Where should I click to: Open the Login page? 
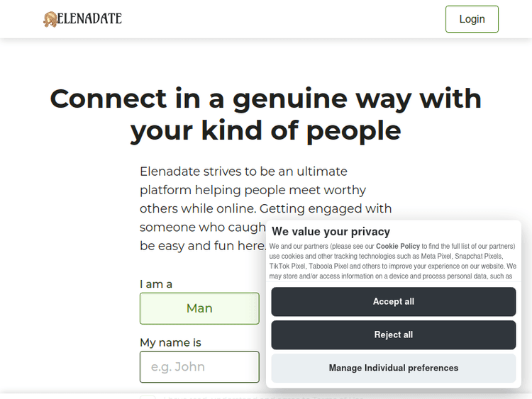[x=472, y=19]
